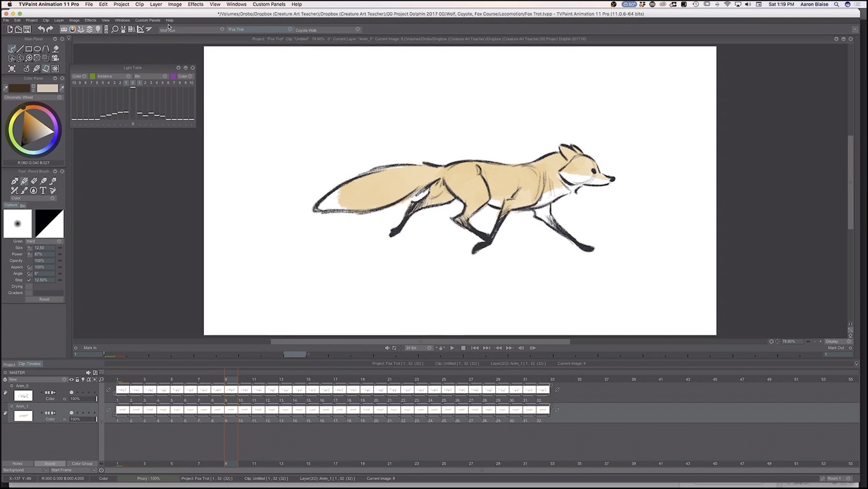Pick foreground color with left eyedropper
The height and width of the screenshot is (489, 868).
point(5,88)
